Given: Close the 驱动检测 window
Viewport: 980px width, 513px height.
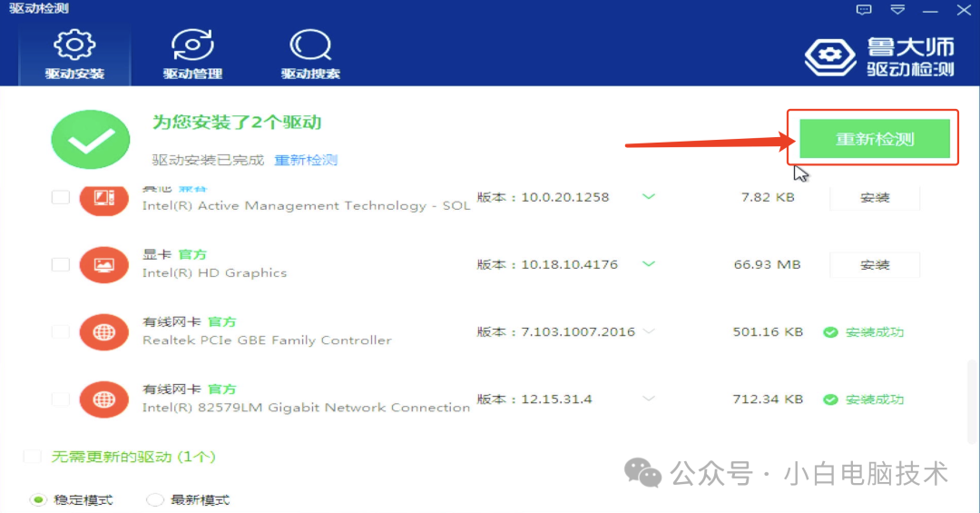Looking at the screenshot, I should [x=963, y=9].
